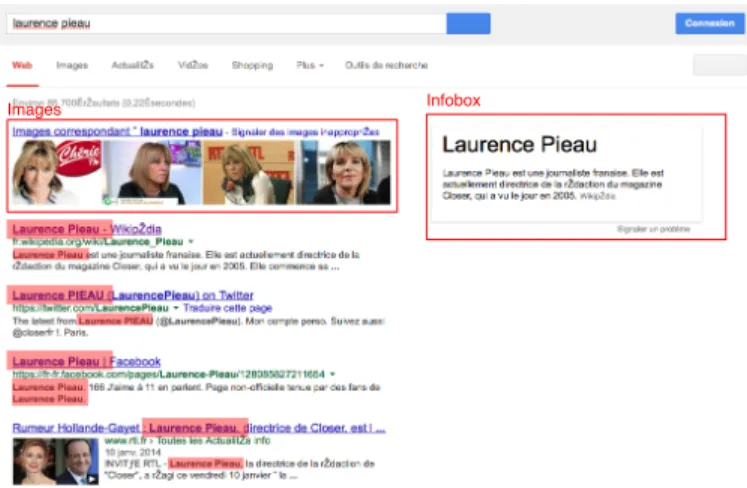Click the gray button under Connexion

[719, 65]
